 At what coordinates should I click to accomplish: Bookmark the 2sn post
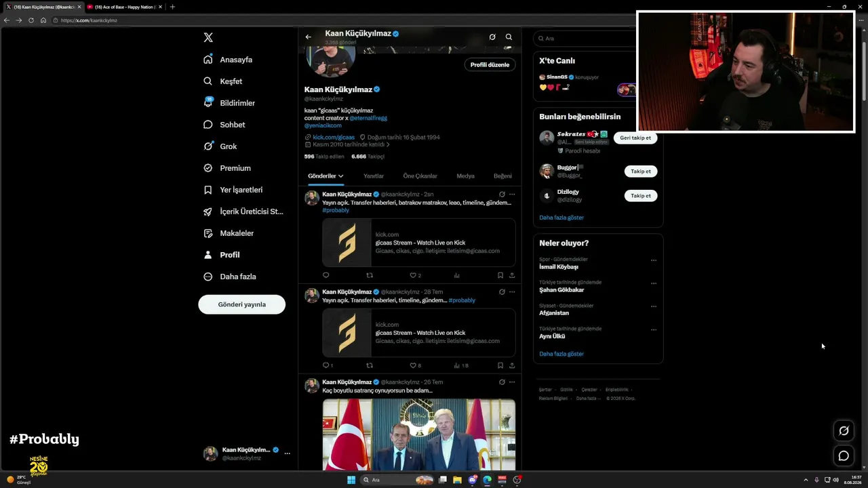pos(500,275)
